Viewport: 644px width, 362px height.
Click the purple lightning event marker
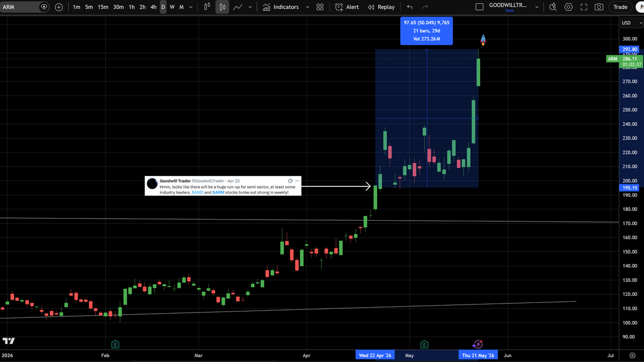(478, 344)
